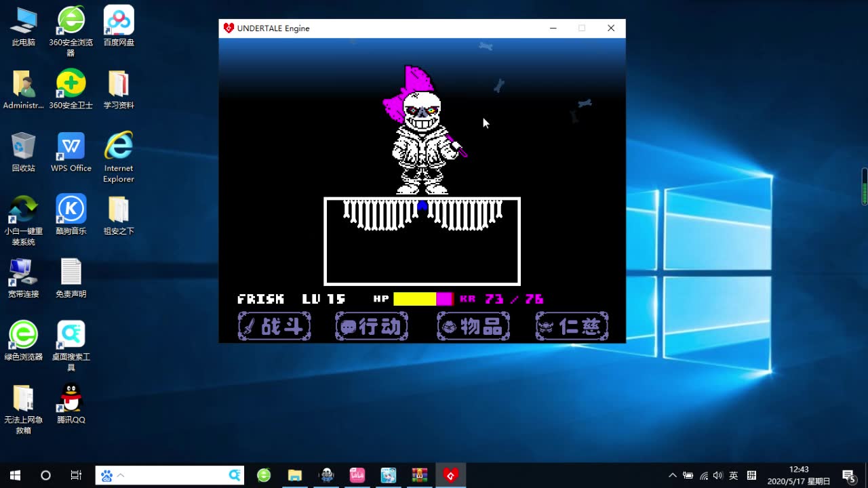Open the 祖安之下 folder icon
868x488 pixels.
coord(119,216)
